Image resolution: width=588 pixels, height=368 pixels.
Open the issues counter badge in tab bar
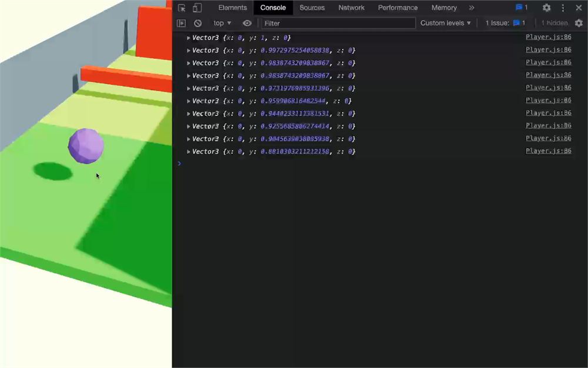pos(522,8)
